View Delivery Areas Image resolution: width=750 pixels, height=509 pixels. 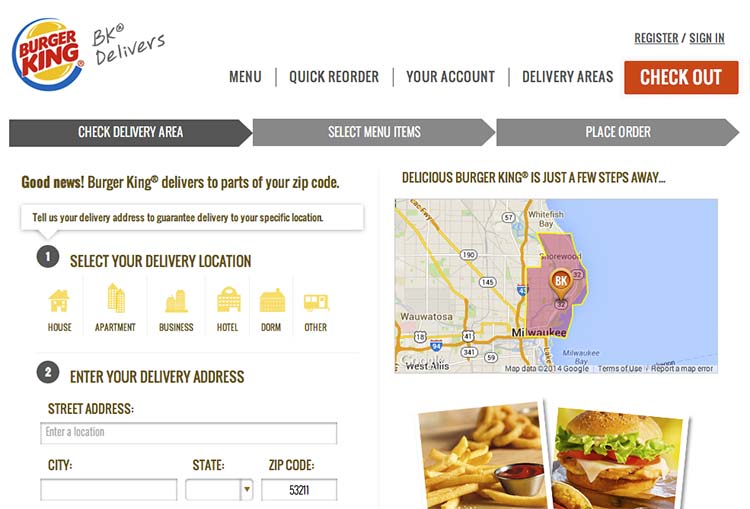point(567,77)
